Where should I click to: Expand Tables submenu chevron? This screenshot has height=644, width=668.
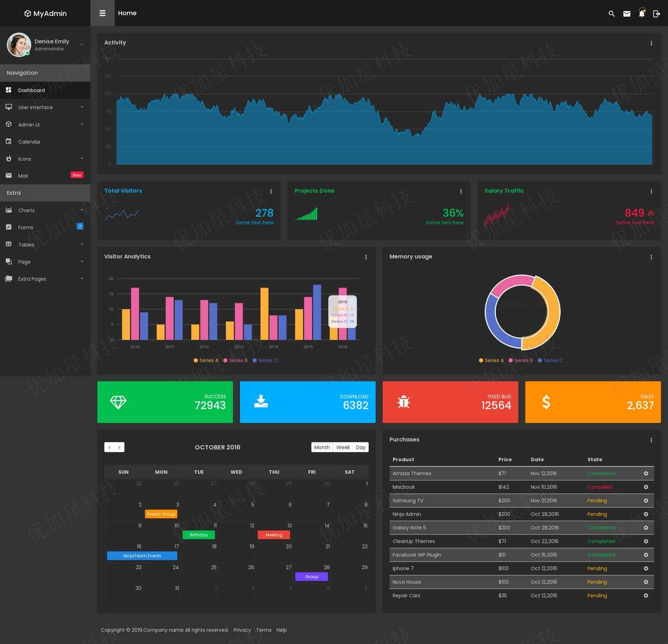pyautogui.click(x=82, y=244)
